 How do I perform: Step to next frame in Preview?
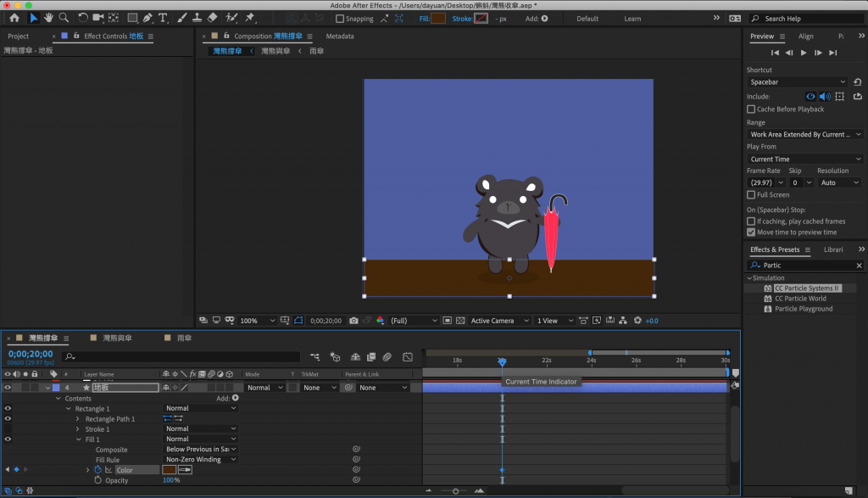point(818,53)
